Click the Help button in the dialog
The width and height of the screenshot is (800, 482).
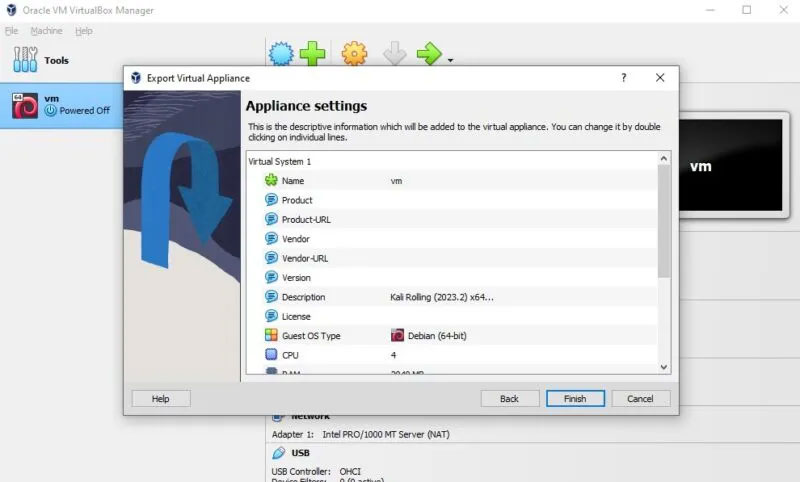tap(161, 399)
